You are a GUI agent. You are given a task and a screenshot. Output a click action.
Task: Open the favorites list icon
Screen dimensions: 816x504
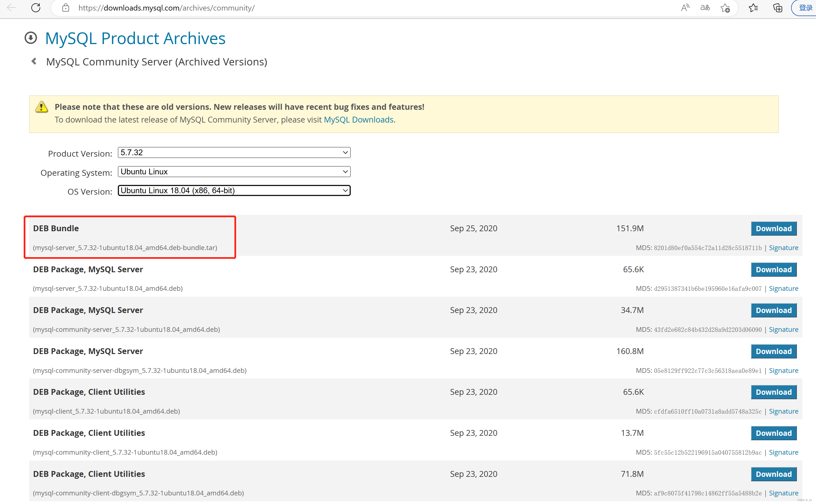pyautogui.click(x=753, y=8)
